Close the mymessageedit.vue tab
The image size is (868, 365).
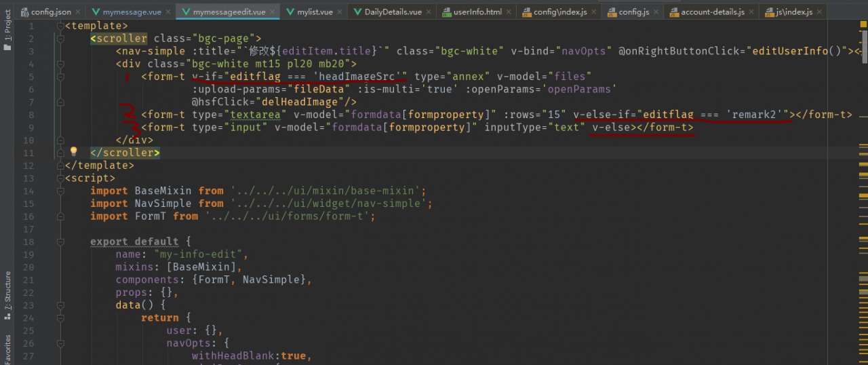[x=274, y=12]
